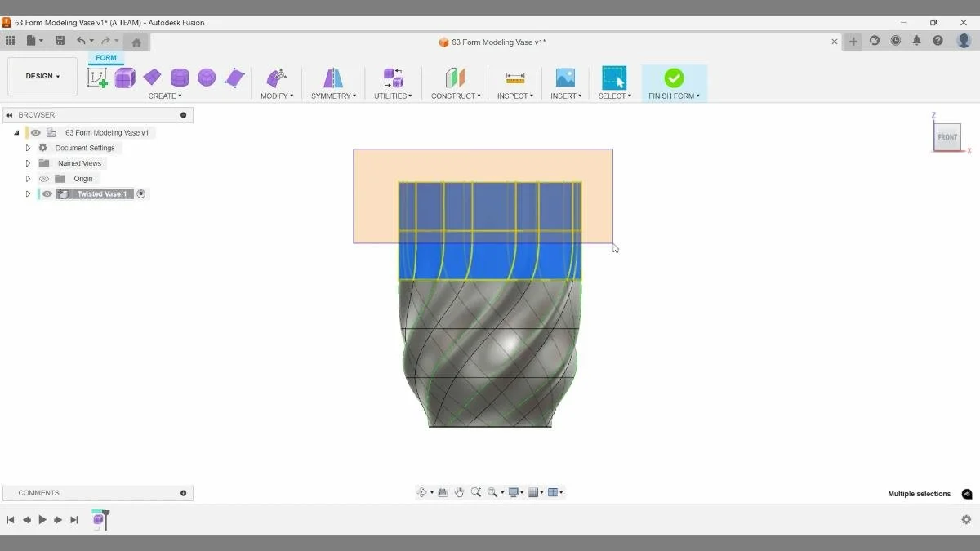Image resolution: width=980 pixels, height=551 pixels.
Task: Click the FRONT face of the ViewCube
Action: 947,137
